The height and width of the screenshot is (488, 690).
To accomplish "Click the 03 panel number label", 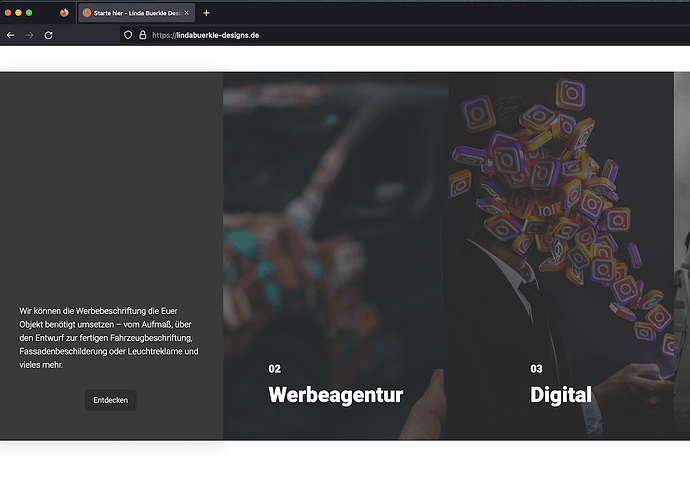I will 536,369.
